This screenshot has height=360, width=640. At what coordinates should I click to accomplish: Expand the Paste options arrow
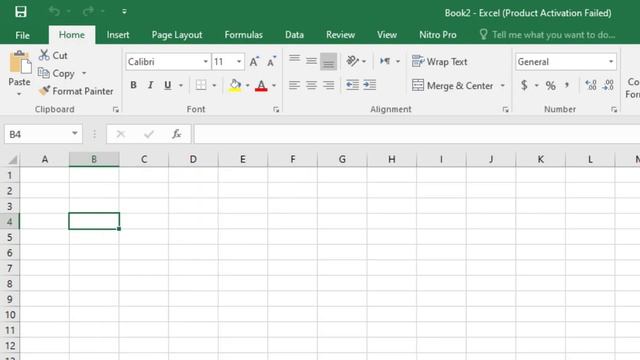point(19,94)
